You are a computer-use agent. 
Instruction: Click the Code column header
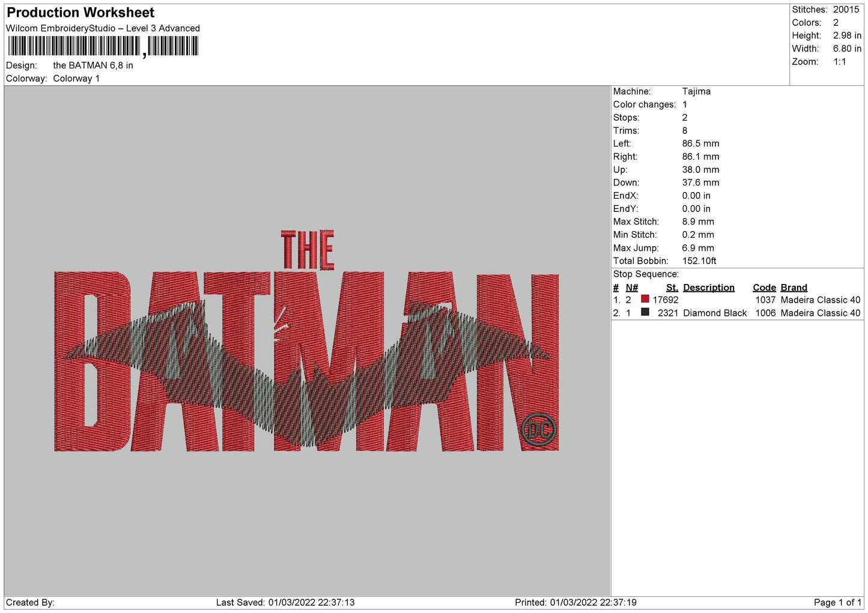pos(764,288)
